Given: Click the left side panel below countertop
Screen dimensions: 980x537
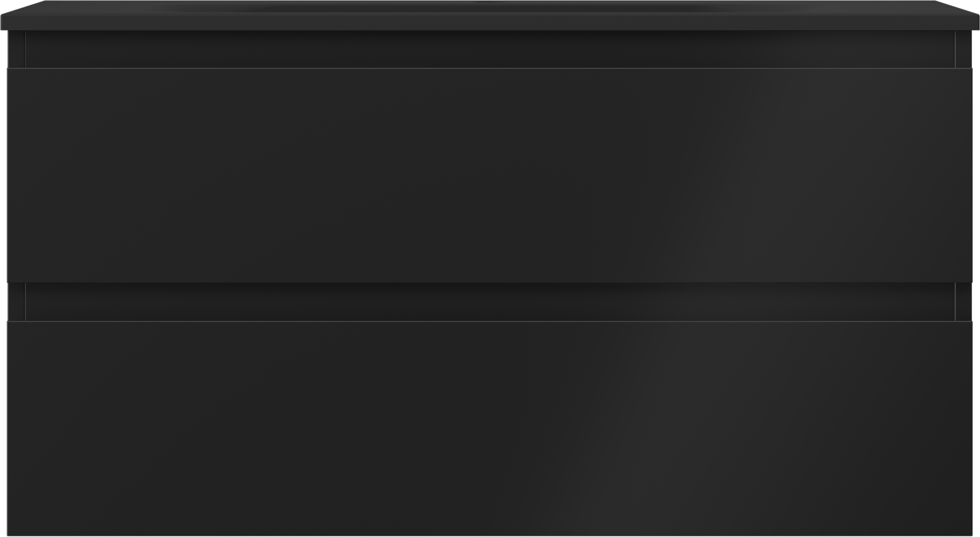Looking at the screenshot, I should point(16,49).
